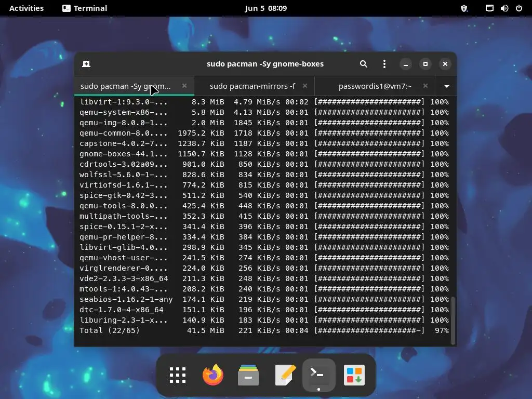Click the terminal vertical scrollbar
532x399 pixels.
pyautogui.click(x=453, y=320)
